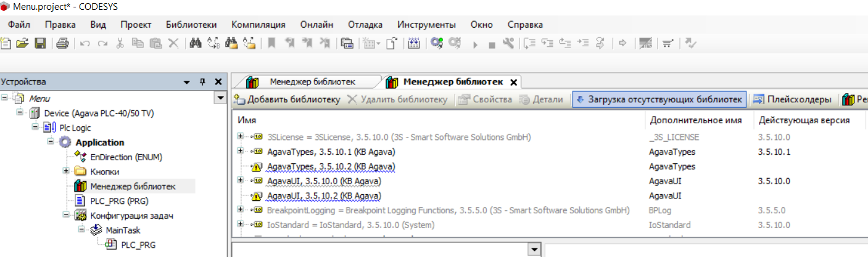This screenshot has width=868, height=257.
Task: Open the Компиляция menu
Action: point(258,25)
